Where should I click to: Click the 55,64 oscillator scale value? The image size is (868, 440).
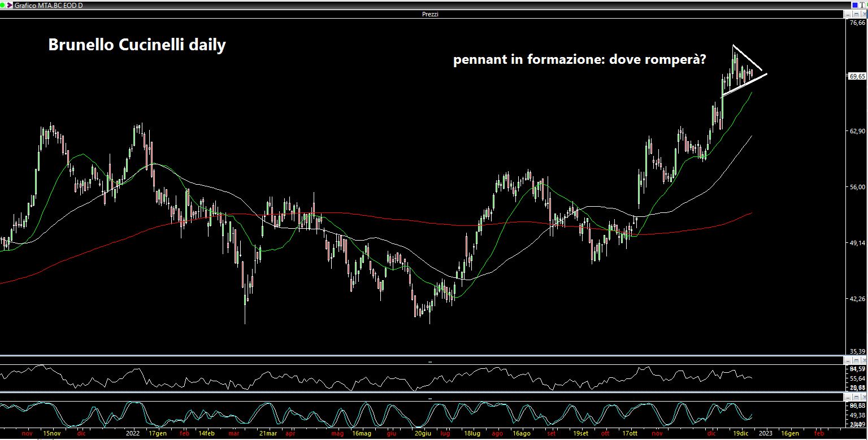pyautogui.click(x=857, y=378)
